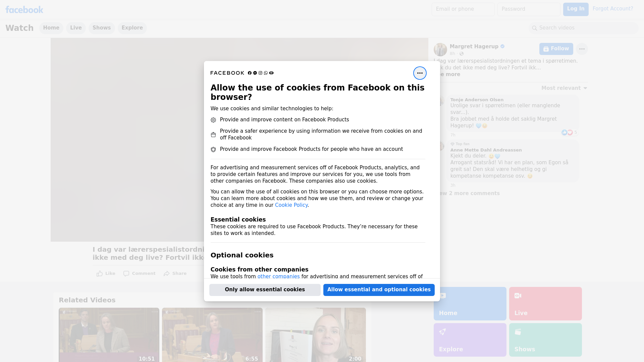Open Tonje Anderson Olsen's profile
Image resolution: width=644 pixels, height=362 pixels.
tap(477, 100)
